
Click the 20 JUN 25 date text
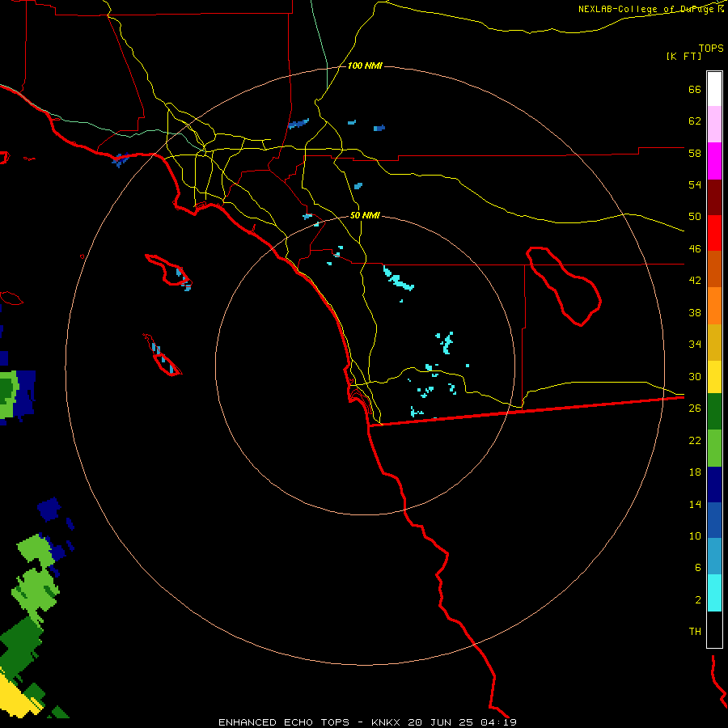[440, 722]
